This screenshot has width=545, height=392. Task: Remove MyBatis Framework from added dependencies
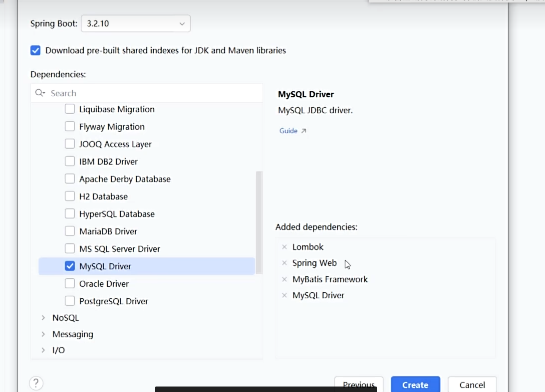coord(284,279)
